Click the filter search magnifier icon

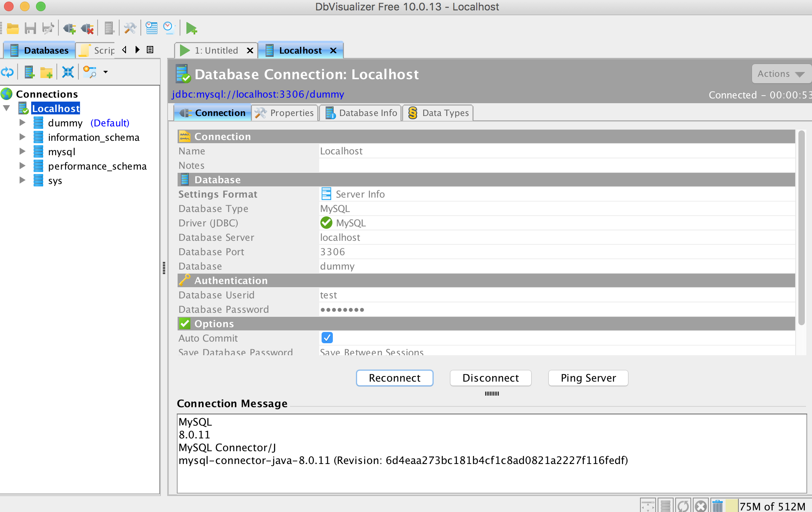click(x=90, y=72)
